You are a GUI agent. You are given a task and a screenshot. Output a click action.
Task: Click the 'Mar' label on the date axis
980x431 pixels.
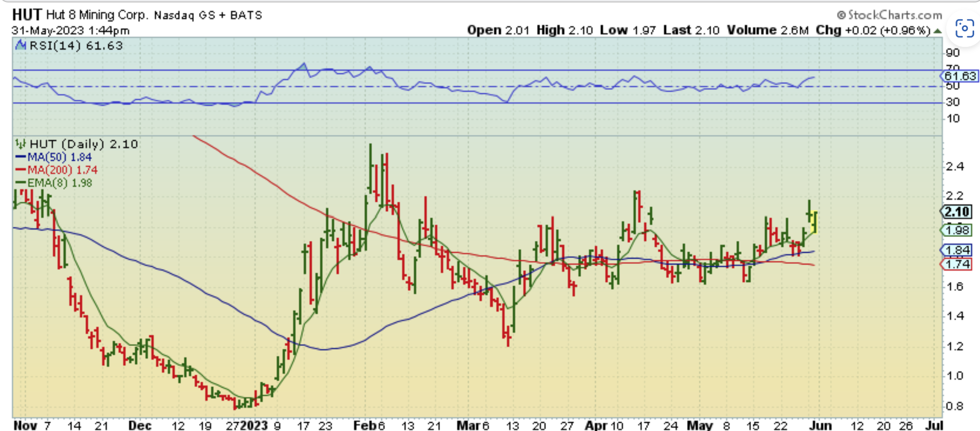coord(468,425)
